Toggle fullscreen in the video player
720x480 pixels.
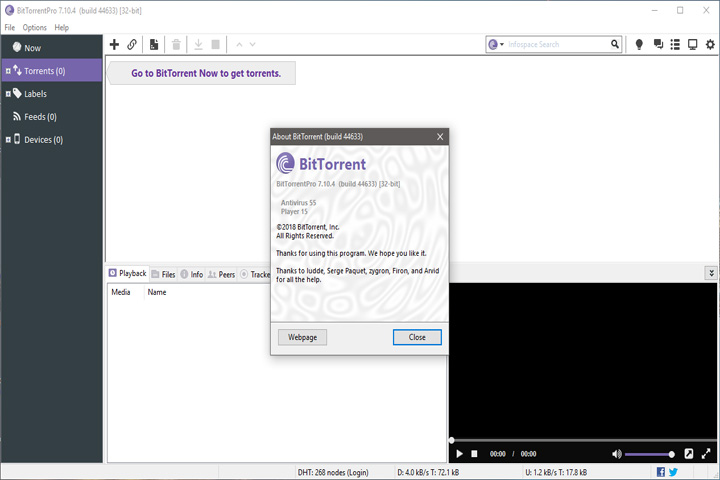click(706, 454)
